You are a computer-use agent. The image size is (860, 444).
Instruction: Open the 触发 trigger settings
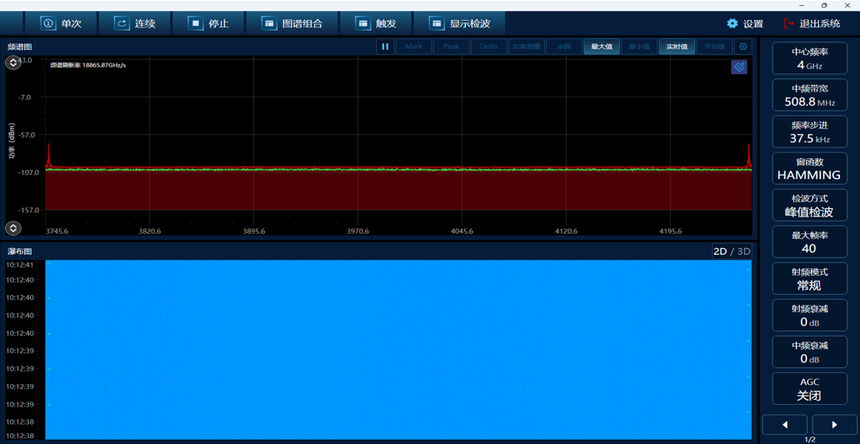[x=377, y=23]
